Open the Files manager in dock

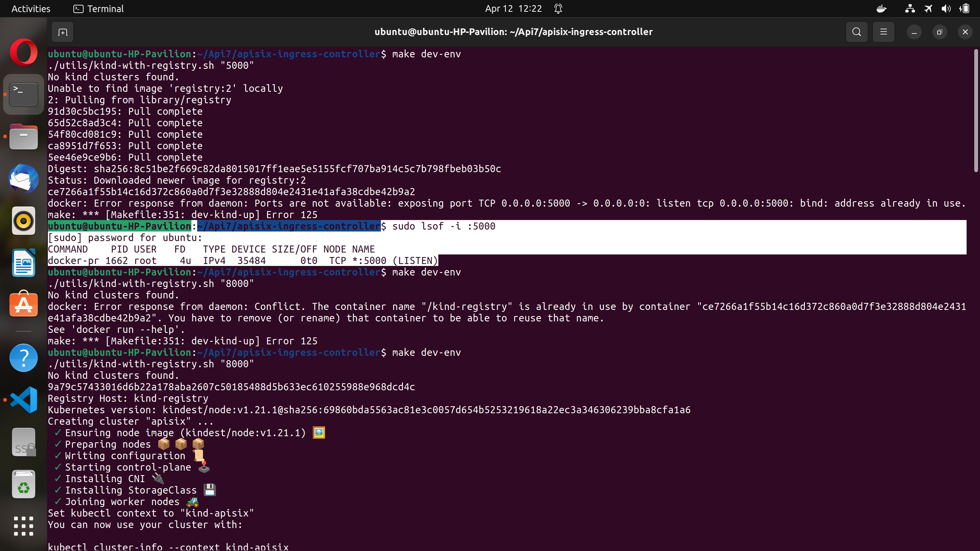(x=24, y=136)
